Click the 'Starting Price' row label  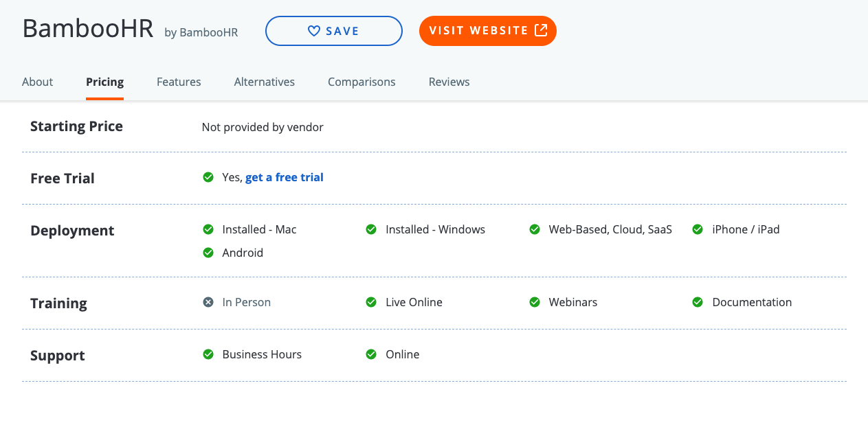pyautogui.click(x=77, y=126)
